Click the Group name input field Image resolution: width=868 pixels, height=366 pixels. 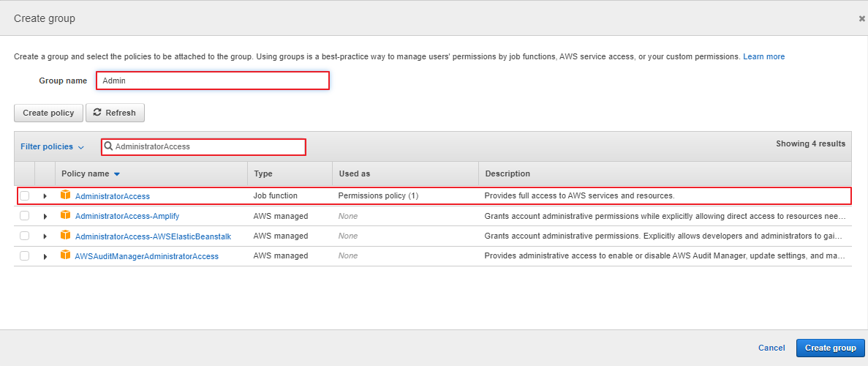point(213,81)
